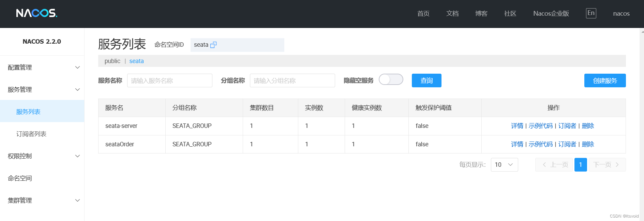Expand the 权限控制 menu chevron
Screen dimensions: 644x221
click(x=77, y=156)
